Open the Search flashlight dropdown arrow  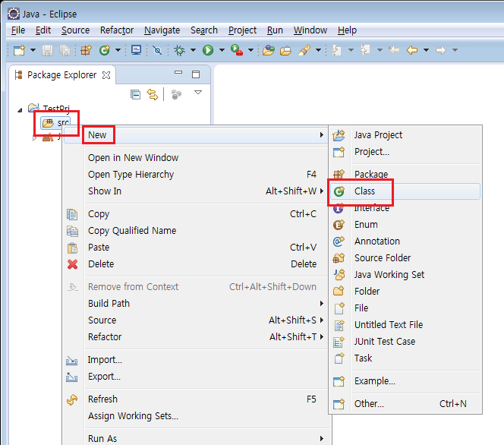318,50
